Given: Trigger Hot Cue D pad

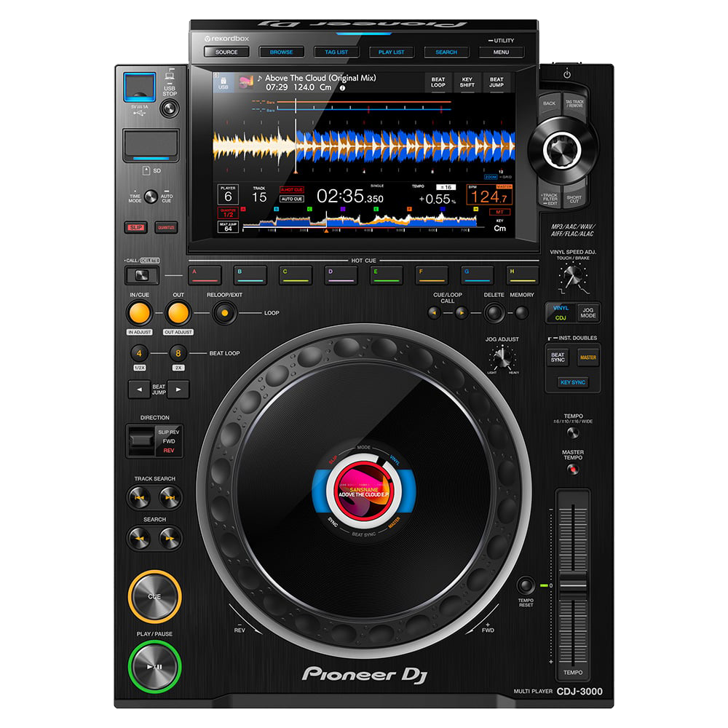Looking at the screenshot, I should [341, 275].
